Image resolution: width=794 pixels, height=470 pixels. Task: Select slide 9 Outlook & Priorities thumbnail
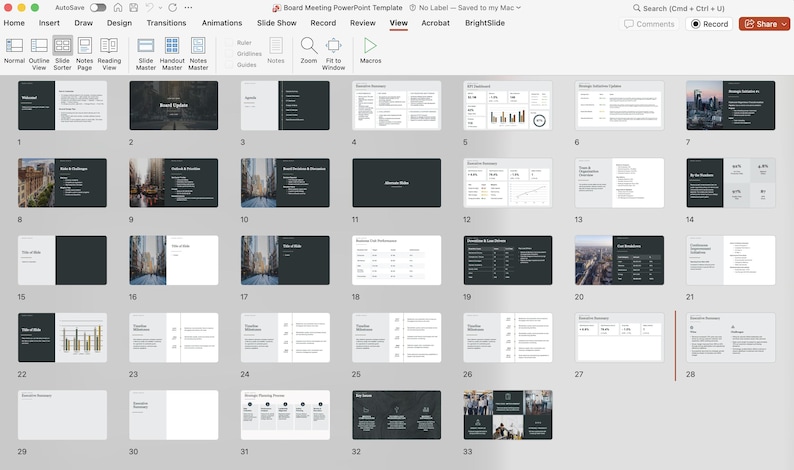coord(174,183)
